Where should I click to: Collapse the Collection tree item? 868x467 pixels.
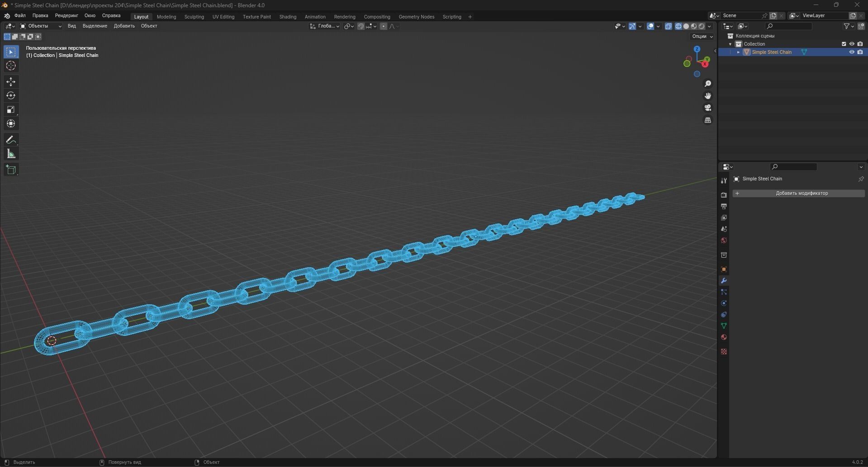[730, 44]
